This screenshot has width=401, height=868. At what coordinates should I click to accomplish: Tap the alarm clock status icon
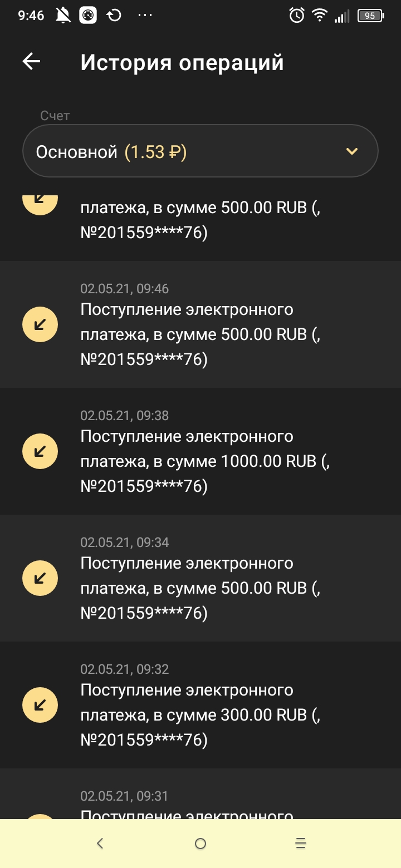pyautogui.click(x=297, y=16)
